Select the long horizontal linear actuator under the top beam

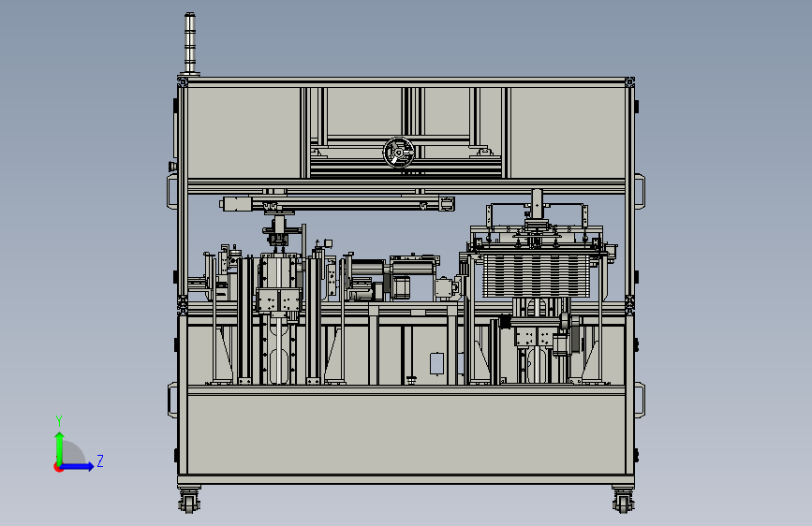339,203
